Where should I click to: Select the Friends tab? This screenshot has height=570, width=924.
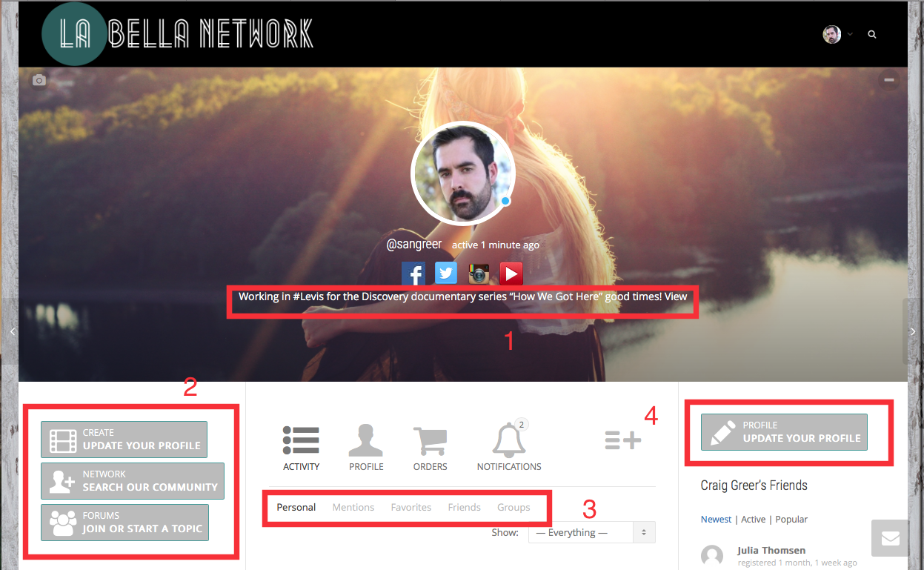[465, 508]
